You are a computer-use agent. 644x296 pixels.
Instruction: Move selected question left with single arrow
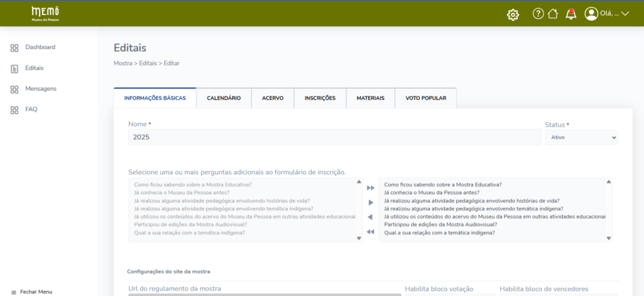pyautogui.click(x=370, y=217)
